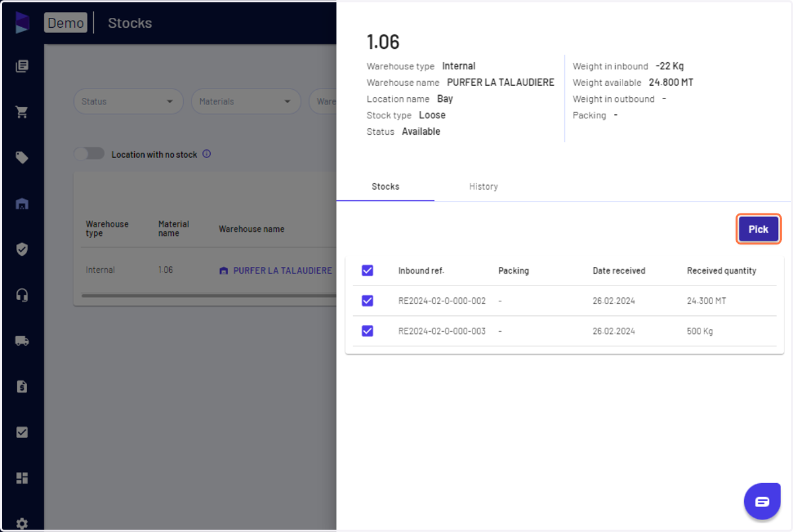
Task: Click the Material name column header
Action: [x=174, y=229]
